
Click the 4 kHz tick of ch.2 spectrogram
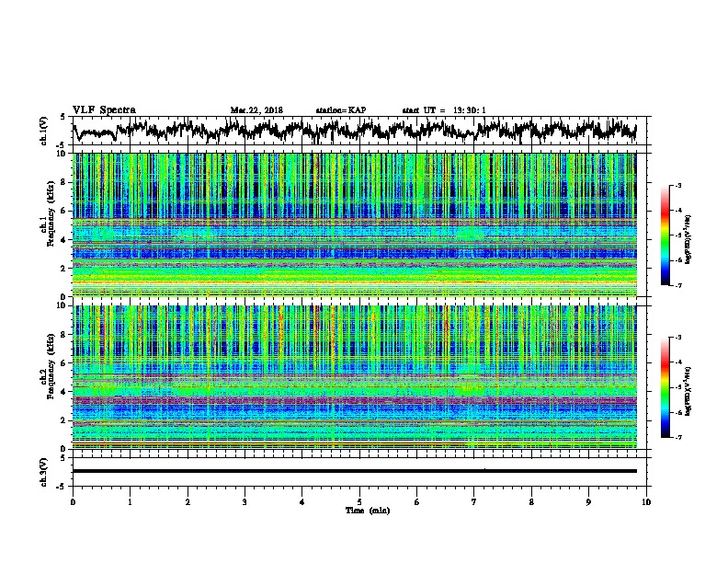click(65, 392)
